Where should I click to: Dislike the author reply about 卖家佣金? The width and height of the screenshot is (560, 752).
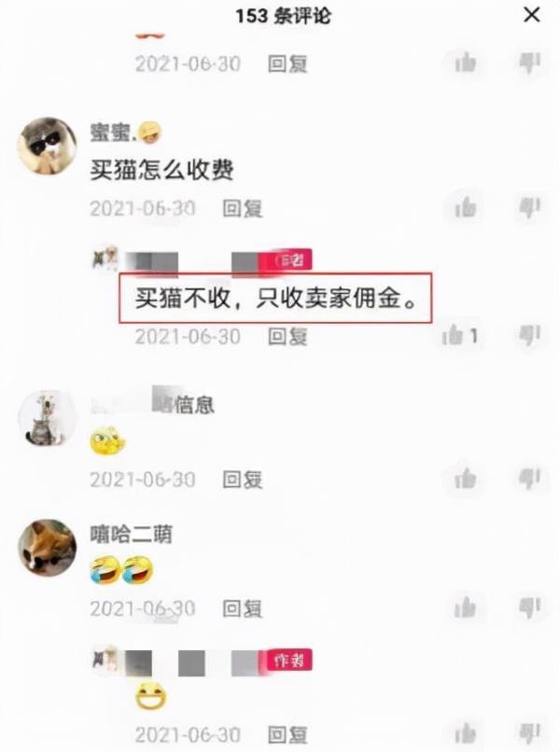[x=530, y=335]
